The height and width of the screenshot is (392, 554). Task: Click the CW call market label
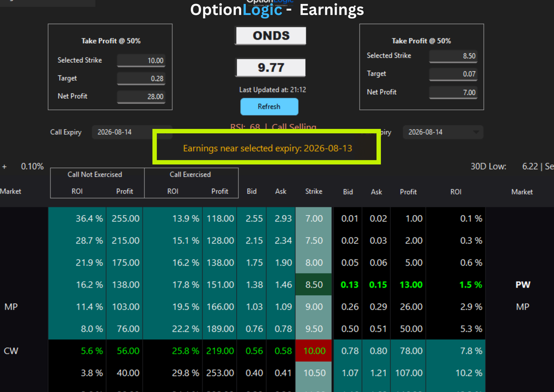[x=11, y=351]
